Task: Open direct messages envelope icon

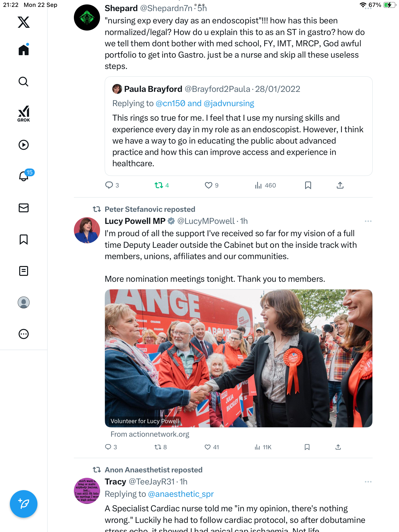Action: click(24, 208)
